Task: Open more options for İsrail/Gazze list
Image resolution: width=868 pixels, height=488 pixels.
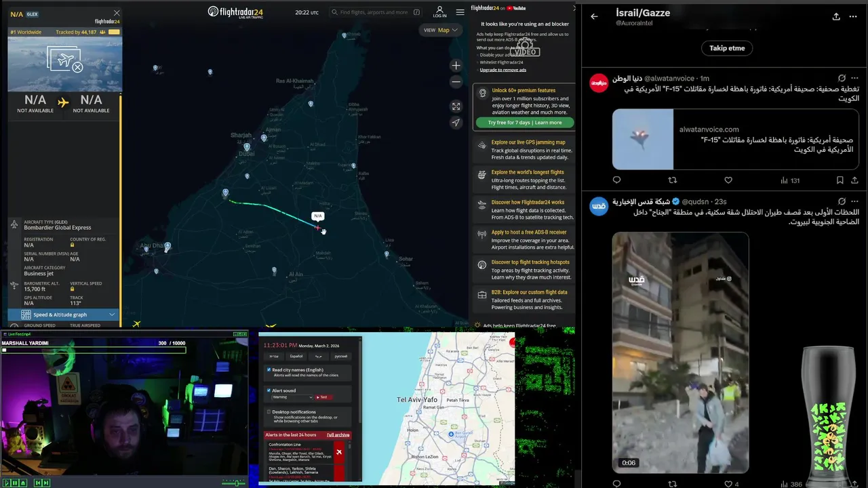Action: click(854, 16)
